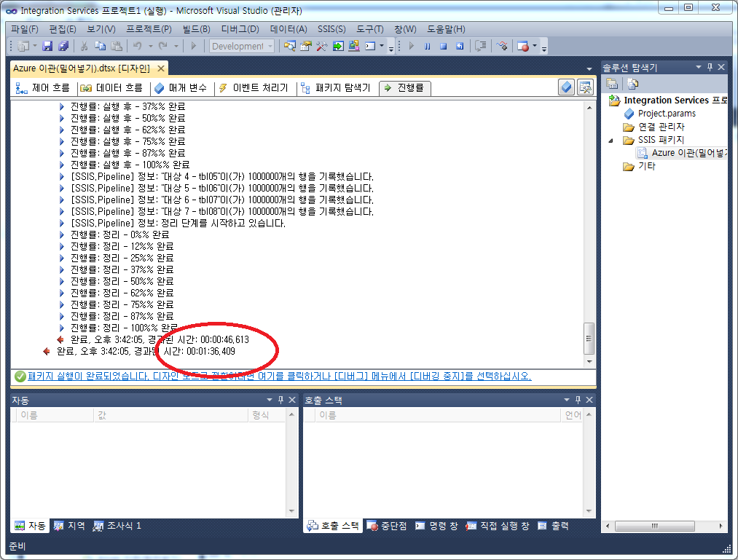Click the Properties icon in Solution Explorer toolbar
This screenshot has width=738, height=560.
tap(612, 84)
